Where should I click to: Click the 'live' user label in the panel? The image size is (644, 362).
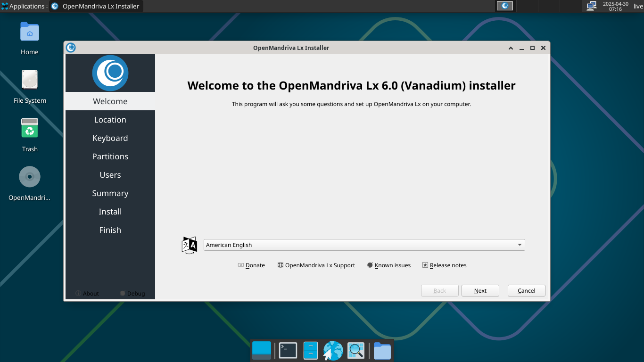[x=638, y=6]
